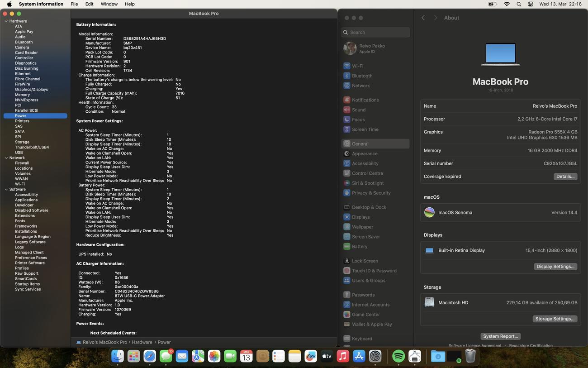Open App Store from the Dock
The image size is (588, 368).
click(x=359, y=357)
